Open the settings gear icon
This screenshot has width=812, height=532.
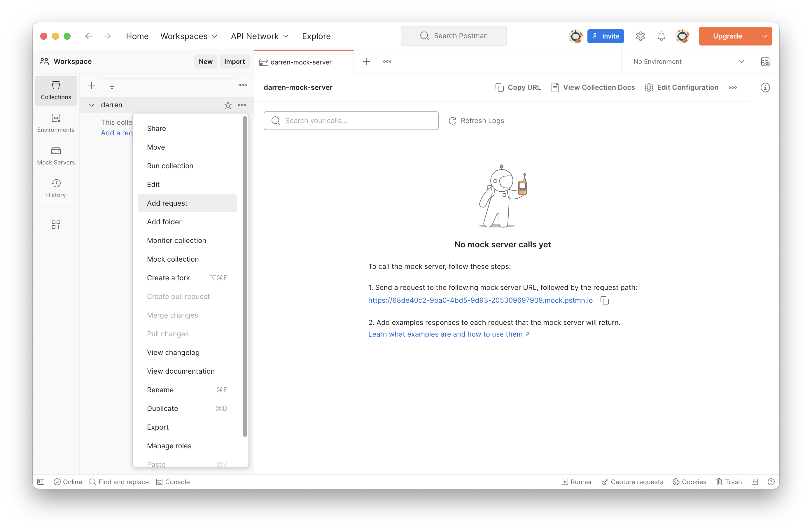point(640,36)
